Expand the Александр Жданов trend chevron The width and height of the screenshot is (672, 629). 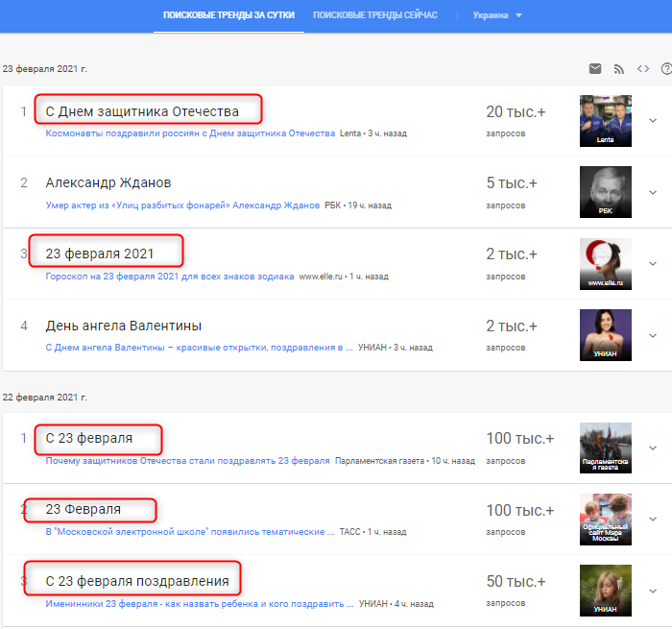pyautogui.click(x=653, y=192)
